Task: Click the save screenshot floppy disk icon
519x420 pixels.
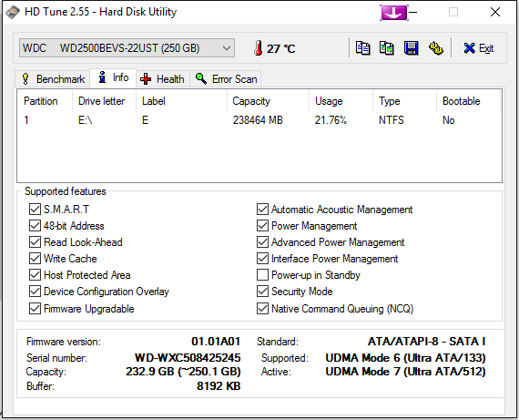Action: [411, 48]
